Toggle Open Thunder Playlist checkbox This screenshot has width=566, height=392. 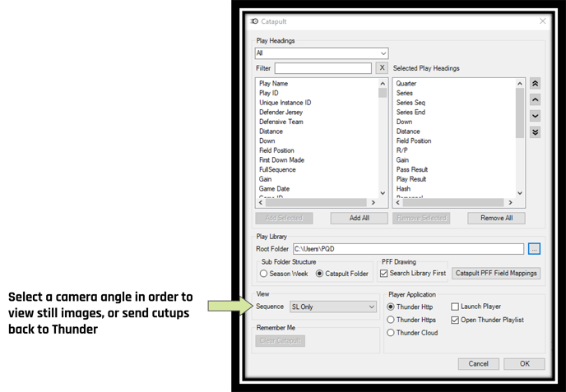[x=488, y=320]
